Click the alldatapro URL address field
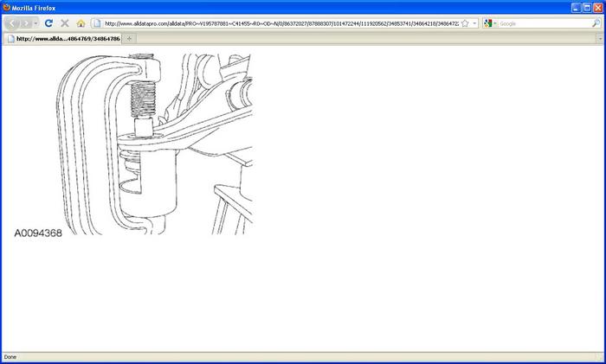Image resolution: width=606 pixels, height=364 pixels. click(281, 23)
